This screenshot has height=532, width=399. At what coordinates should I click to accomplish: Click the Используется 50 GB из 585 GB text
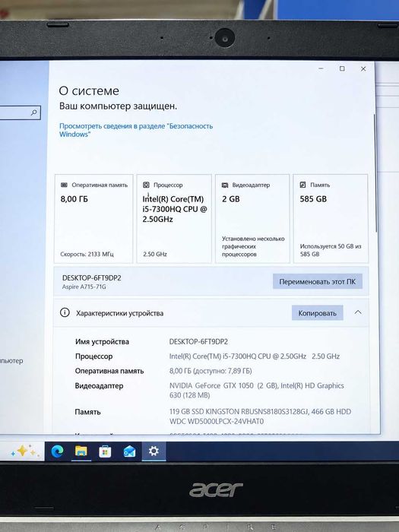(331, 250)
